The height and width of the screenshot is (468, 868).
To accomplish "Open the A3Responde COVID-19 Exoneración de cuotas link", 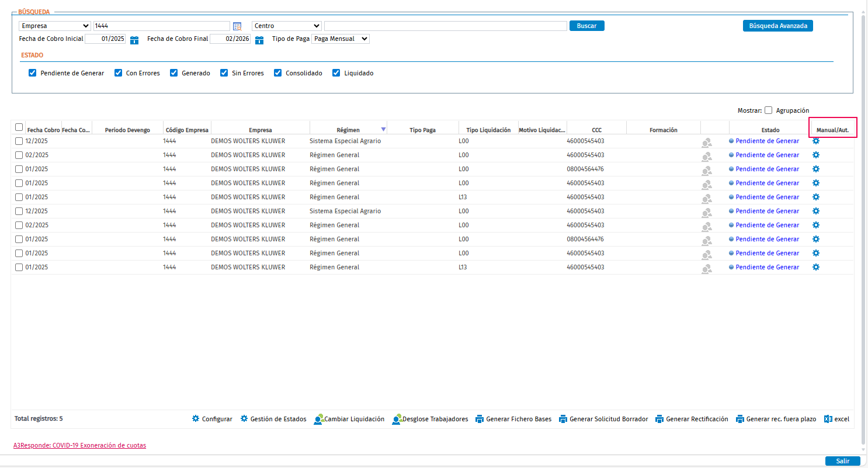I will click(79, 445).
